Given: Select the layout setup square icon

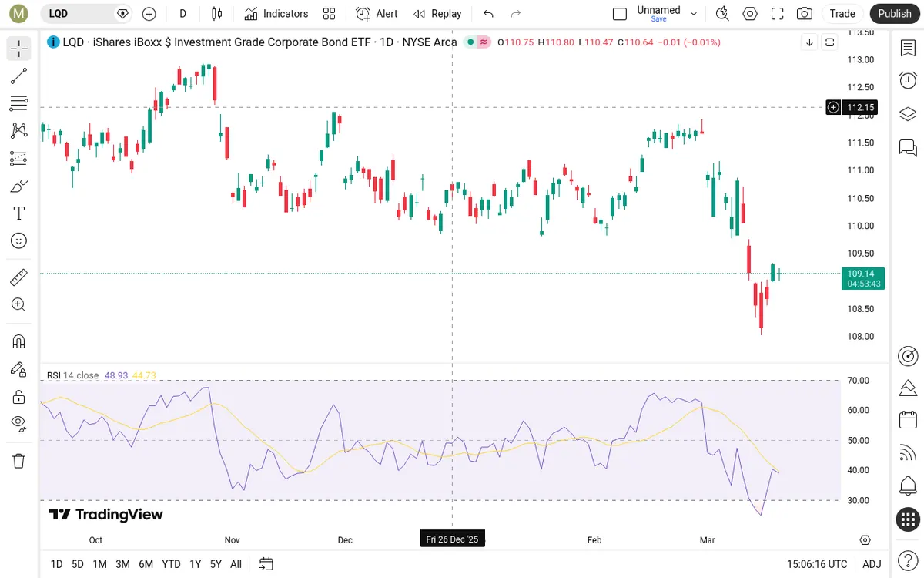Looking at the screenshot, I should click(620, 13).
